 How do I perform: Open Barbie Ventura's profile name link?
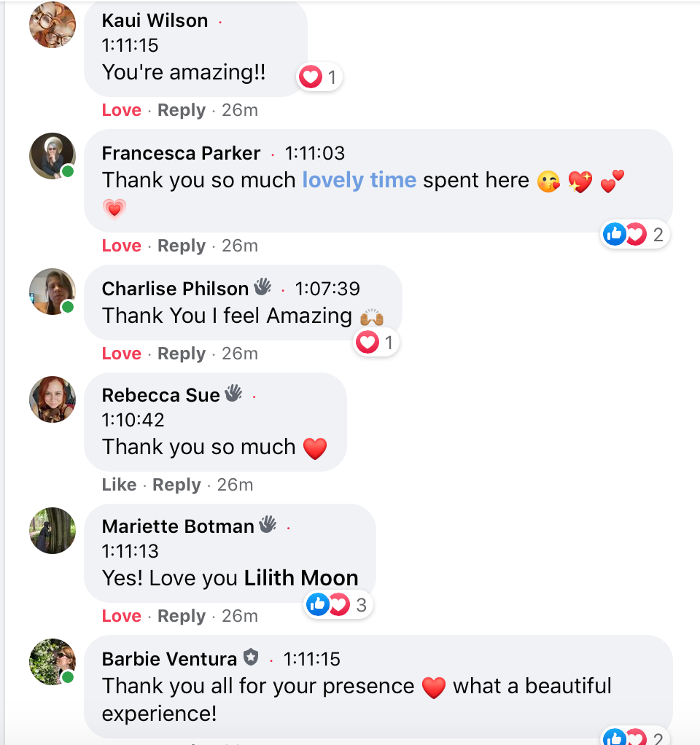(169, 659)
